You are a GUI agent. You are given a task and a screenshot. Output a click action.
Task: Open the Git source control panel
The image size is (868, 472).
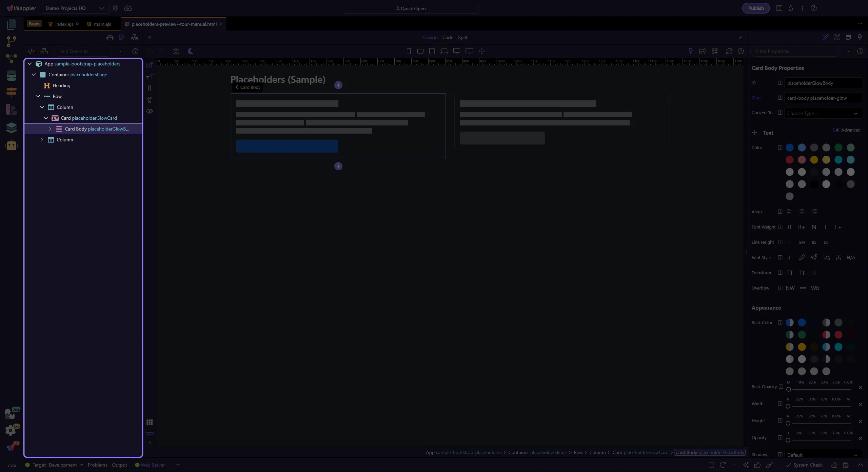click(x=11, y=41)
